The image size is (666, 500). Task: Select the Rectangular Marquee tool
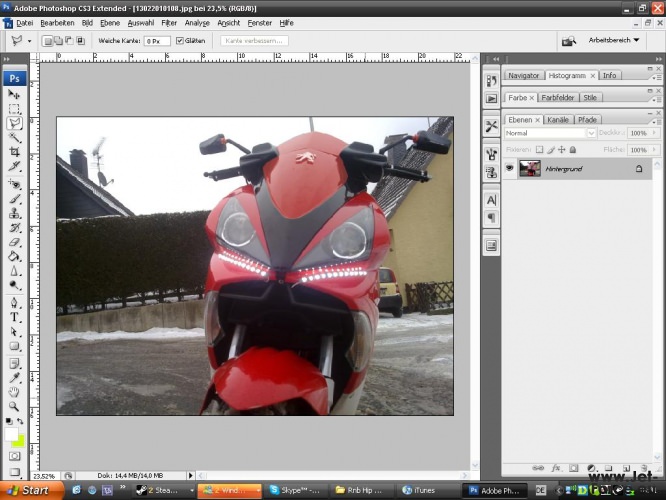[x=14, y=109]
